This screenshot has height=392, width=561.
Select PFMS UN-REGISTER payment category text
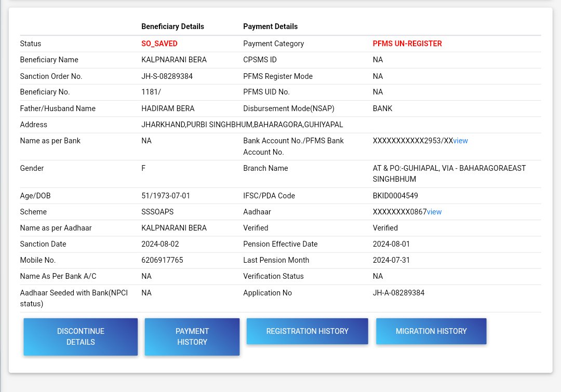tap(407, 44)
